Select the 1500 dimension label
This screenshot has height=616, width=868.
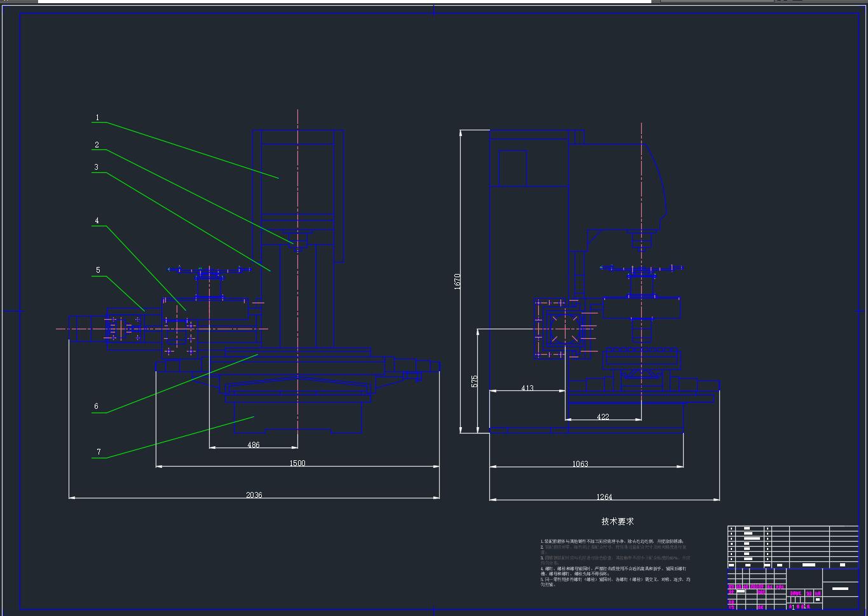point(297,463)
